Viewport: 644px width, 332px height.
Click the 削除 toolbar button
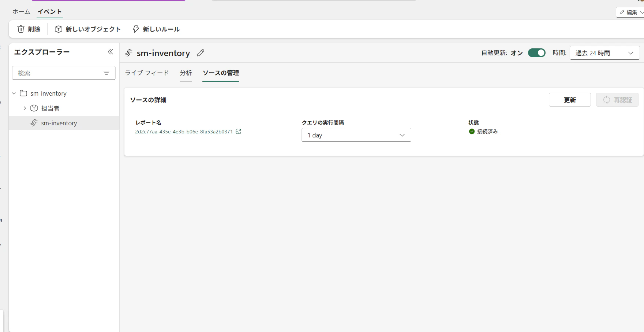[29, 29]
